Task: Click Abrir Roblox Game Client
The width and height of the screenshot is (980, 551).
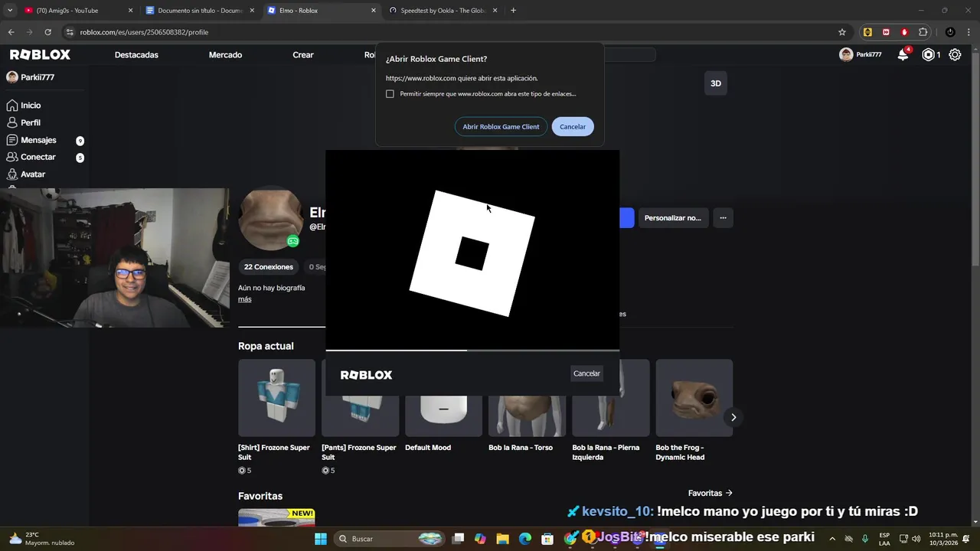Action: point(501,126)
